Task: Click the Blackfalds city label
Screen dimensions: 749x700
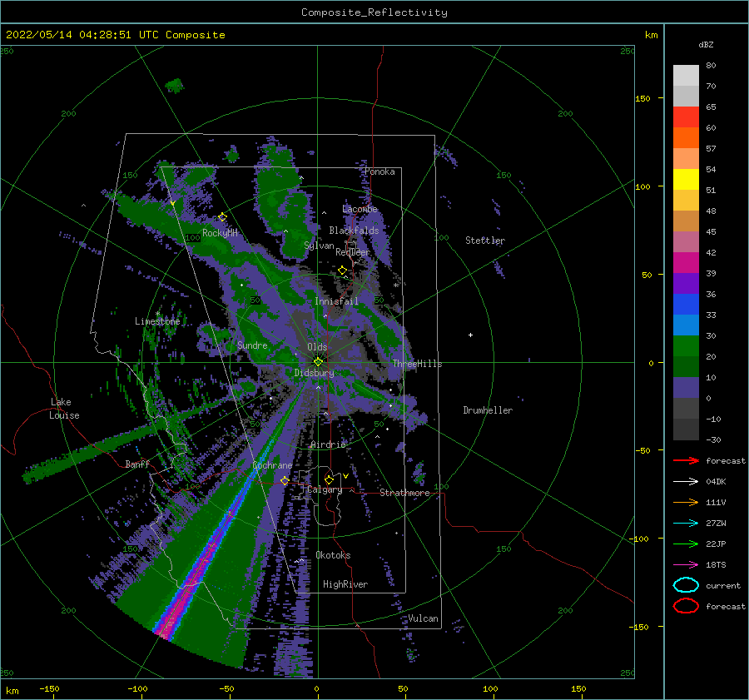Action: [354, 231]
